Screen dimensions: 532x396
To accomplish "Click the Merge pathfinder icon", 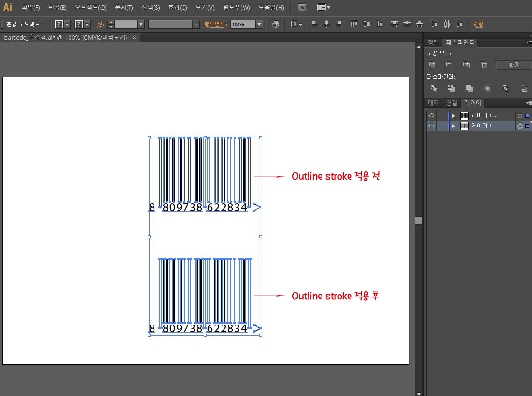I will coord(470,89).
